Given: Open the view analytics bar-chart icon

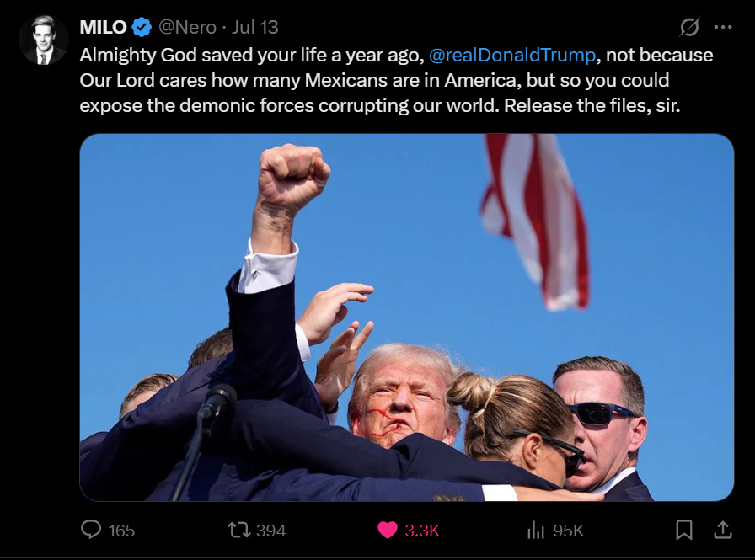Looking at the screenshot, I should pos(535,531).
